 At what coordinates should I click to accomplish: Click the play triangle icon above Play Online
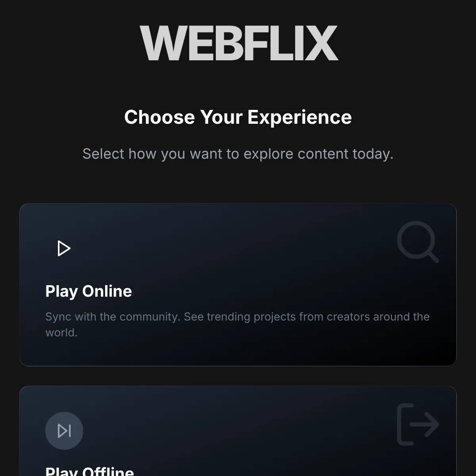pos(64,248)
